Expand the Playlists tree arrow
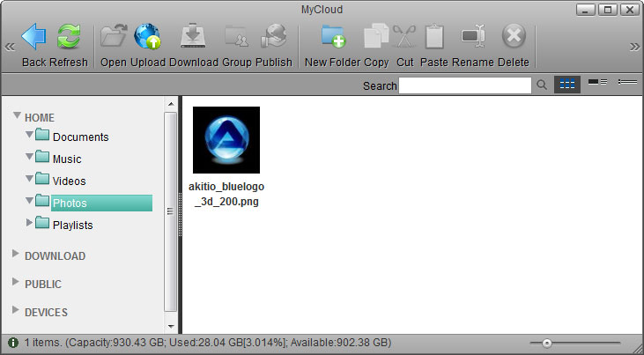Viewport: 644px width, 355px height. point(29,223)
